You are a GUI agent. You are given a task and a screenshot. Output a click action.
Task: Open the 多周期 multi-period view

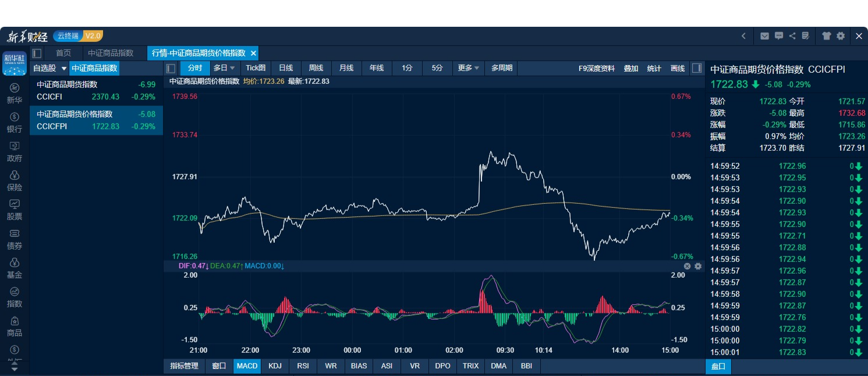pyautogui.click(x=502, y=68)
